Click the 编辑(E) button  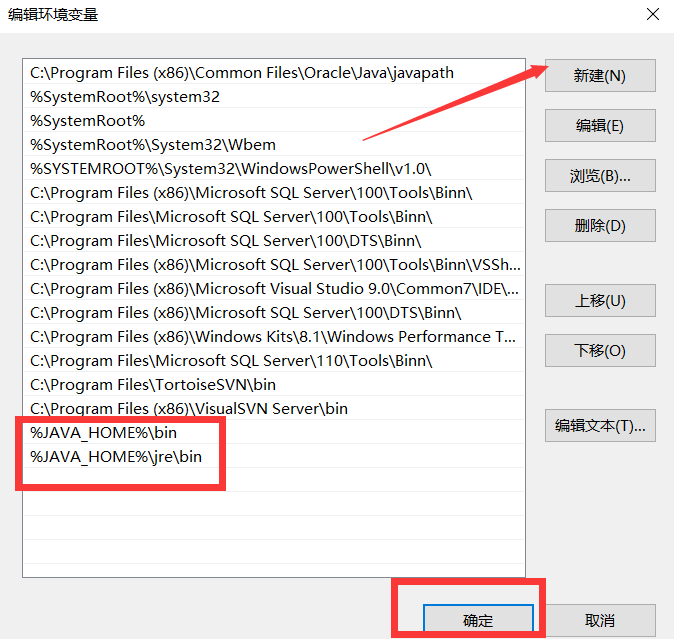(600, 125)
